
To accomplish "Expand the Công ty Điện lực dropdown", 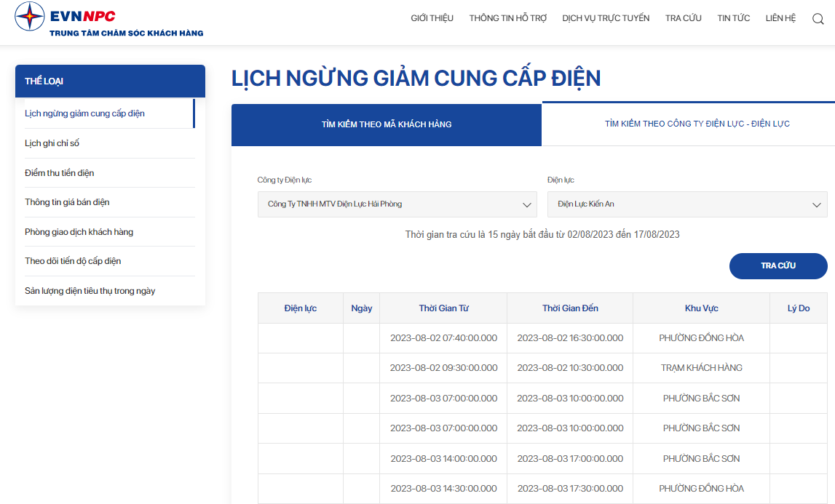I will (x=397, y=204).
